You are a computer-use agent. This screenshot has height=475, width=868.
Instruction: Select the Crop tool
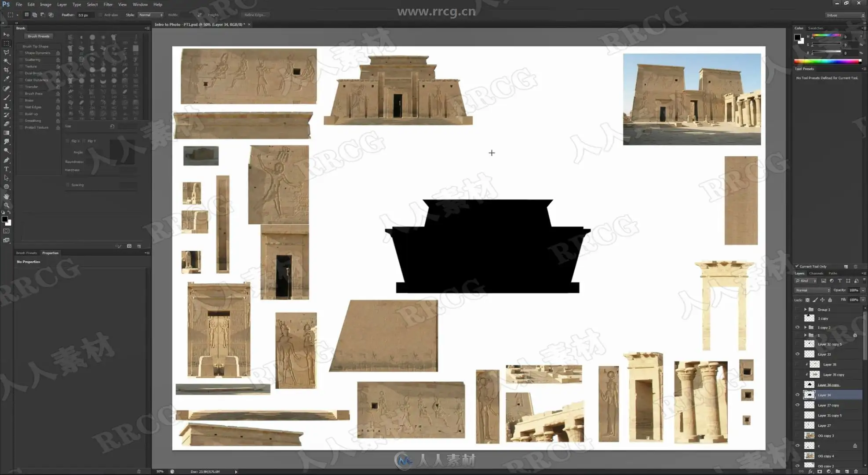pos(7,70)
